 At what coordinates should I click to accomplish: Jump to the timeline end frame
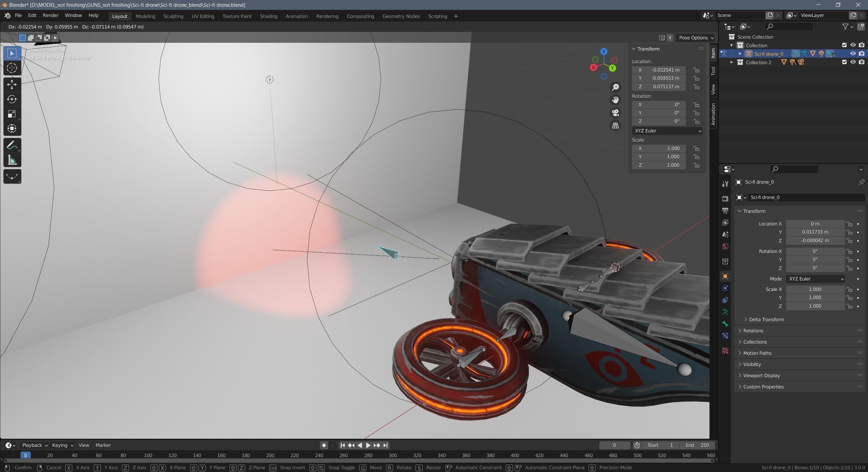point(386,445)
